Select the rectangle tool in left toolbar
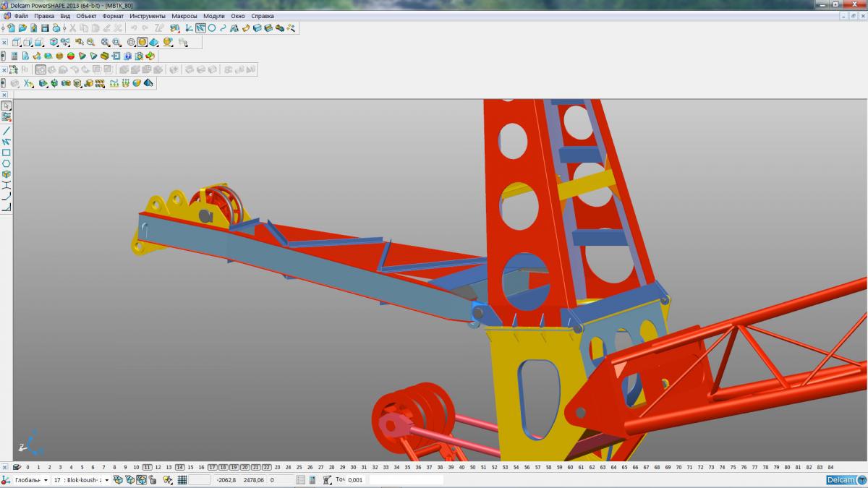Image resolution: width=868 pixels, height=488 pixels. [x=7, y=153]
